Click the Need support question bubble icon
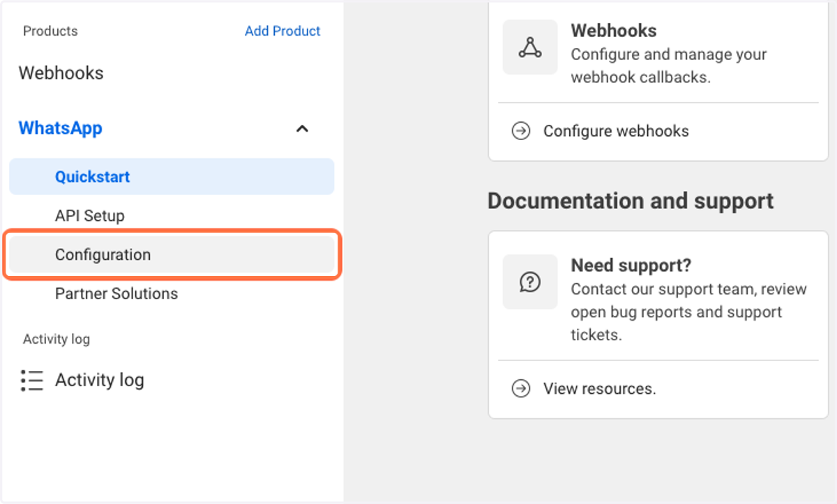Image resolution: width=837 pixels, height=504 pixels. point(530,282)
